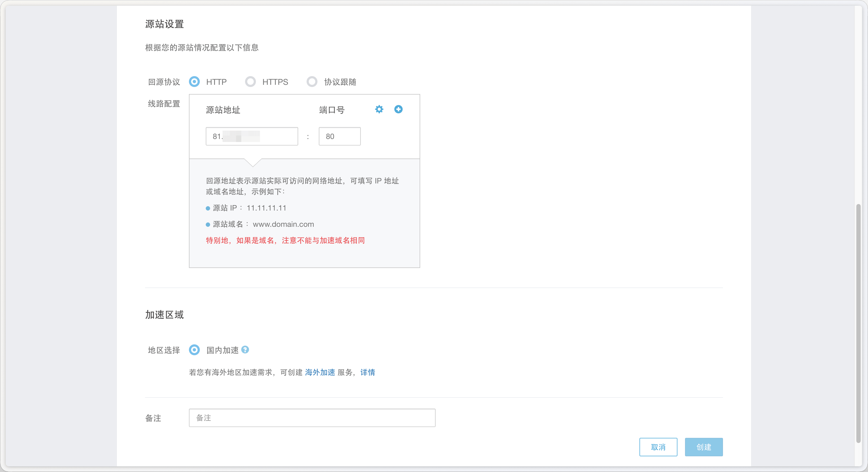Follow the 详情 details link
The image size is (868, 472).
click(x=368, y=372)
